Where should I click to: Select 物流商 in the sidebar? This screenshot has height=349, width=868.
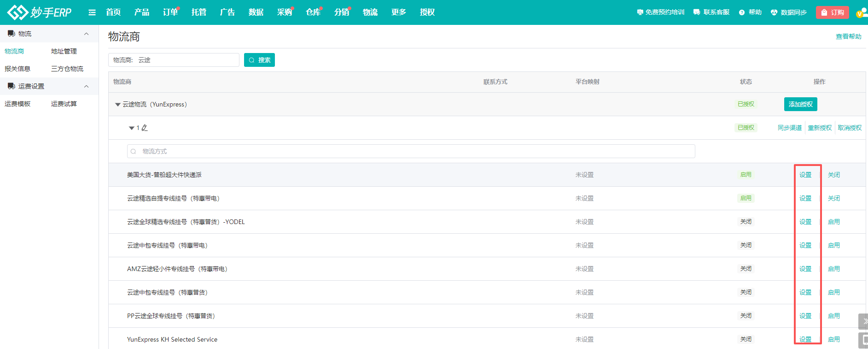point(14,51)
